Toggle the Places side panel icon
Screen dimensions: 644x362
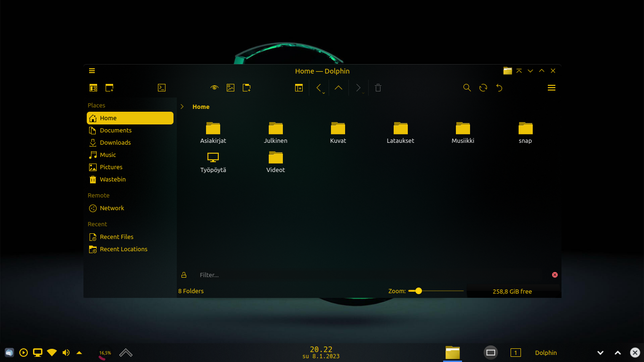[93, 88]
